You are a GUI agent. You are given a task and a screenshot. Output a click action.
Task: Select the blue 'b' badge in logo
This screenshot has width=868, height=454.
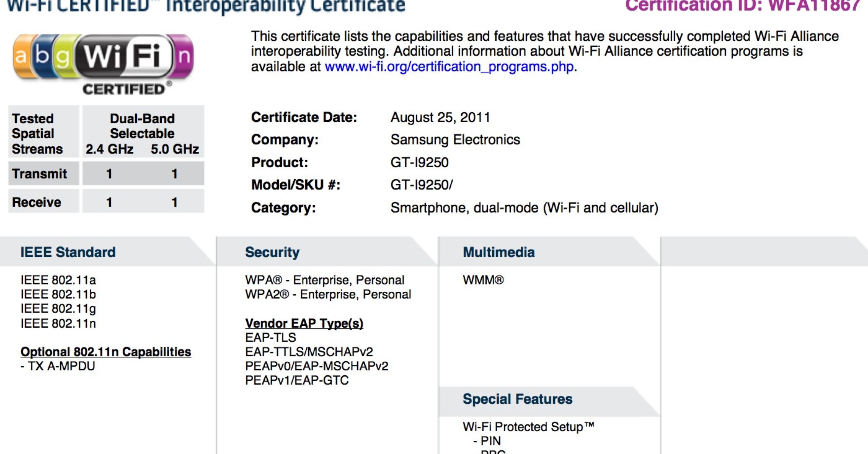click(42, 56)
